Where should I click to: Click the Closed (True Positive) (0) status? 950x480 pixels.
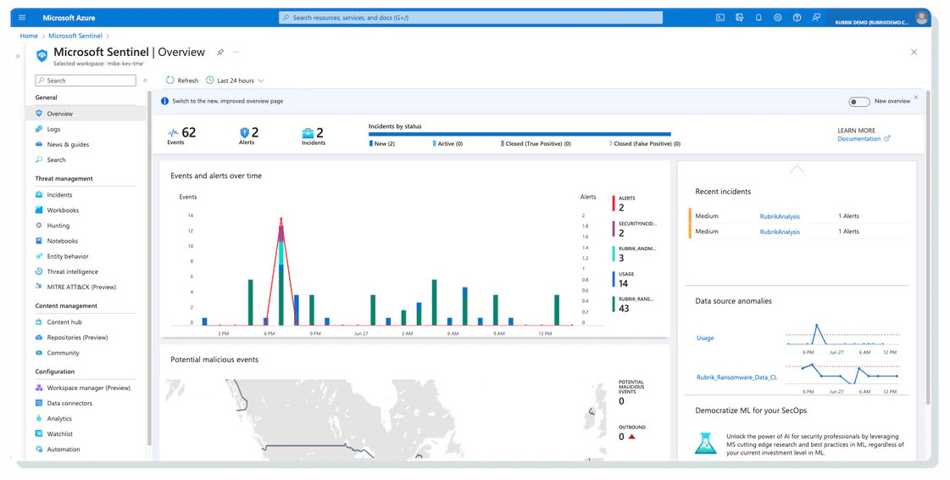click(536, 144)
